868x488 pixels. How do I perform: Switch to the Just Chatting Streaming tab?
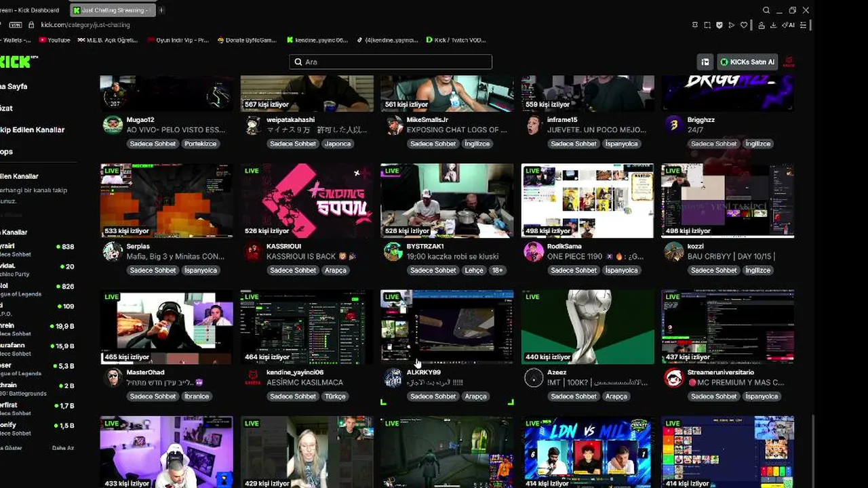coord(113,10)
